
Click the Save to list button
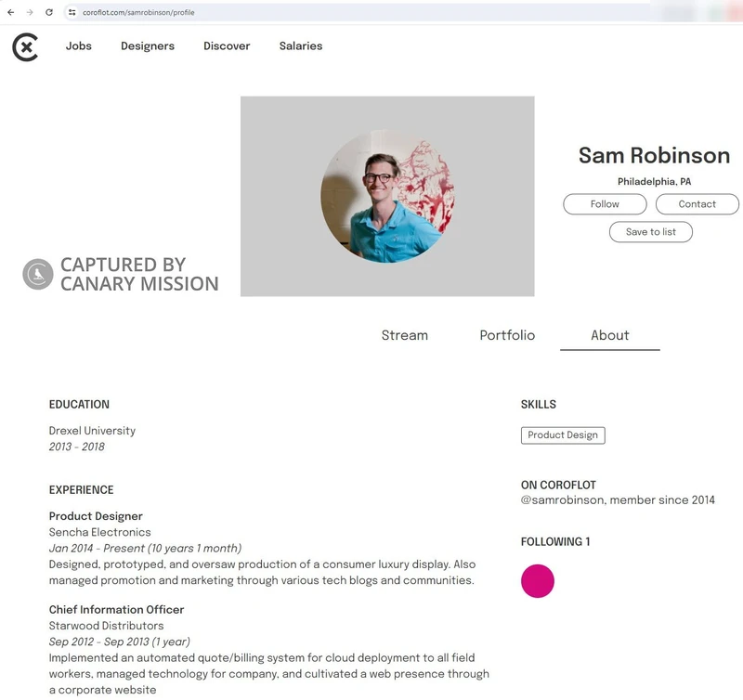(x=651, y=232)
